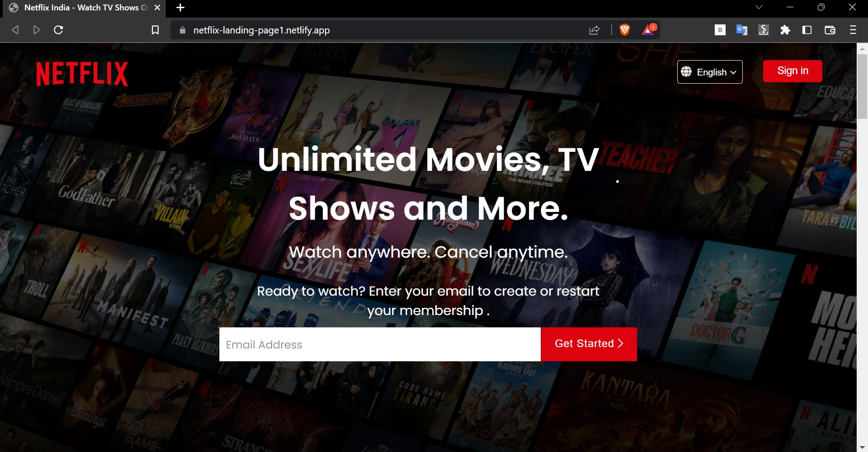Bookmark this page
Image resolution: width=868 pixels, height=452 pixels.
[155, 30]
